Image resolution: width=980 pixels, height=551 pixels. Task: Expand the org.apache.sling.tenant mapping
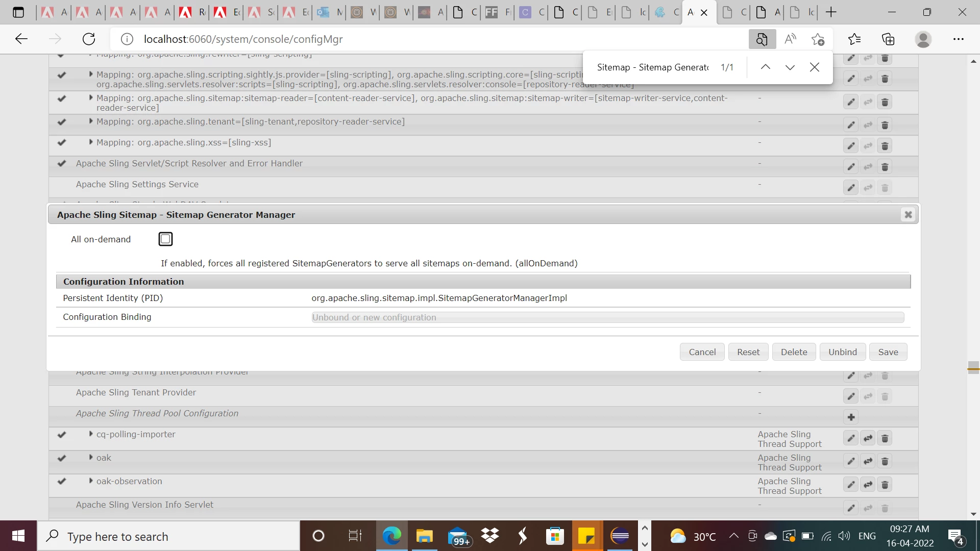click(91, 121)
